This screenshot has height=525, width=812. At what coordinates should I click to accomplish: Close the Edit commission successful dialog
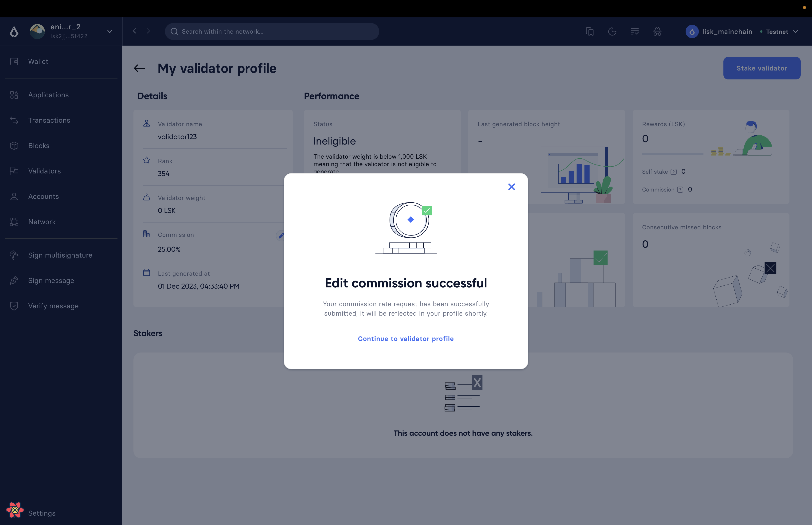coord(511,187)
